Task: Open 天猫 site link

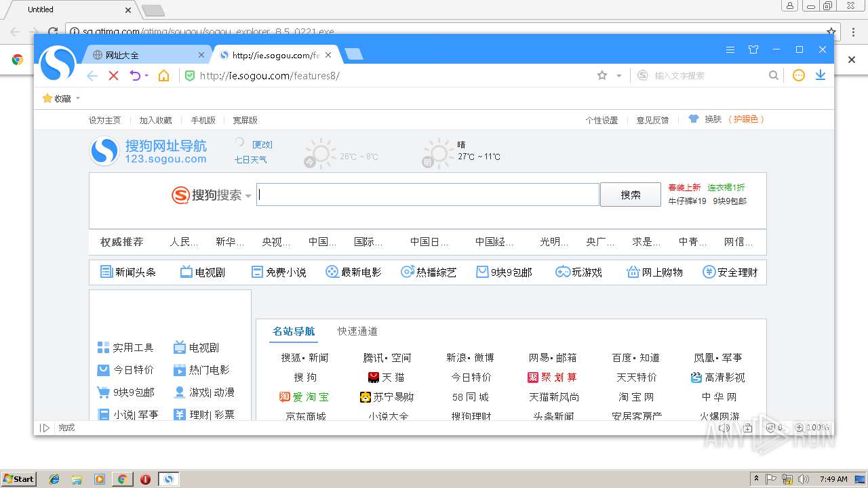Action: [x=387, y=378]
